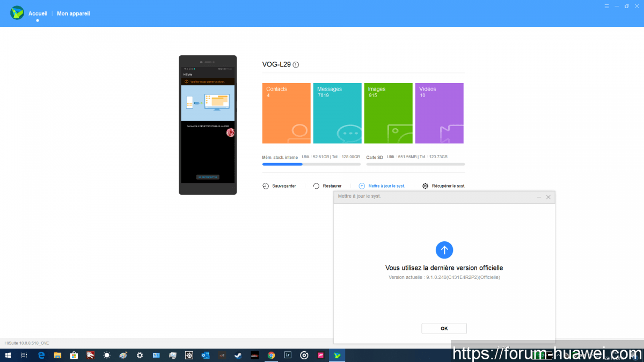644x362 pixels.
Task: Close the Mettre à jour le syst. dialog
Action: click(548, 197)
